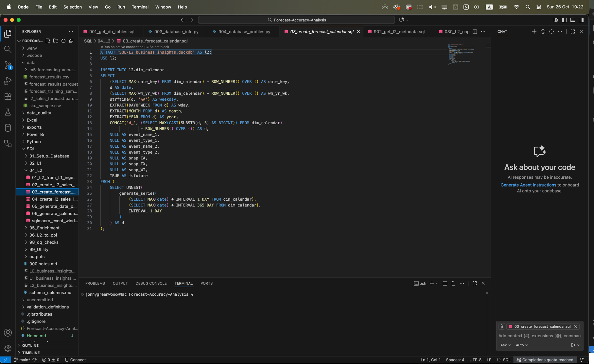Delete terminal using trash icon
Viewport: 594px width, 364px height.
[x=453, y=283]
